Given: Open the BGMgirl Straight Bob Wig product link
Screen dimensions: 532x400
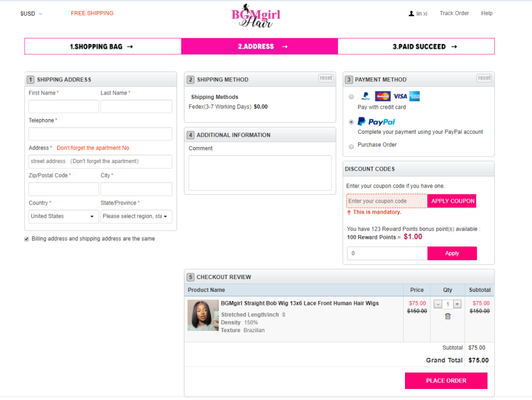Looking at the screenshot, I should pos(299,304).
